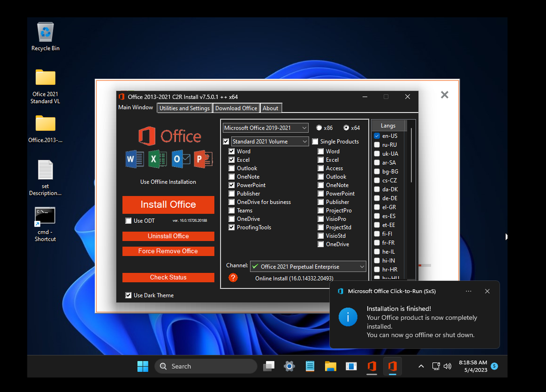
Task: Show hidden system tray icons
Action: click(x=421, y=366)
